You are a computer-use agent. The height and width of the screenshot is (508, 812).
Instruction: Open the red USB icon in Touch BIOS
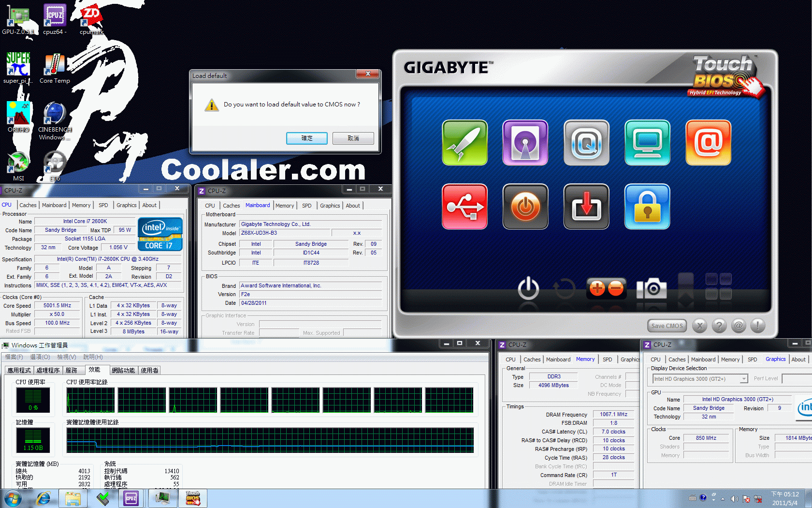(x=464, y=207)
